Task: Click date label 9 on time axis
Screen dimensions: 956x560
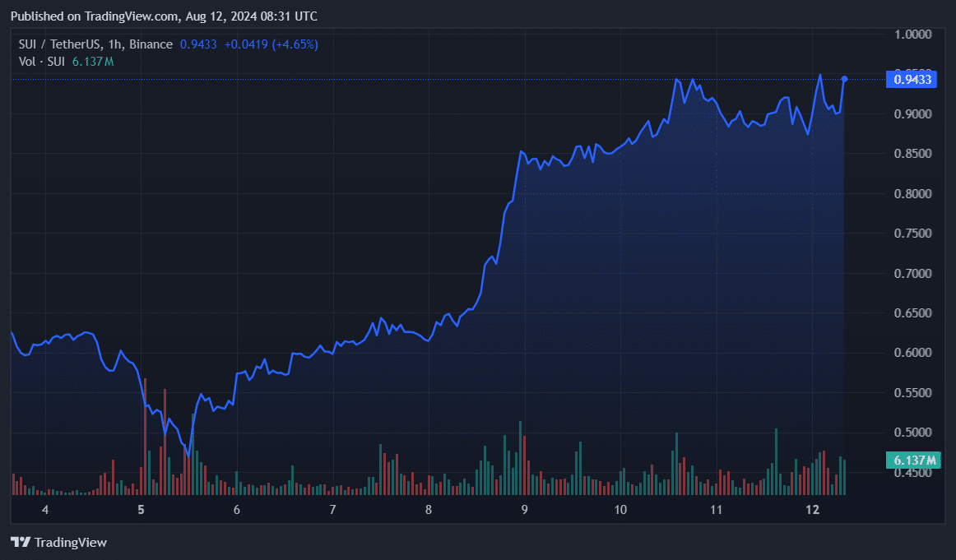Action: tap(524, 509)
